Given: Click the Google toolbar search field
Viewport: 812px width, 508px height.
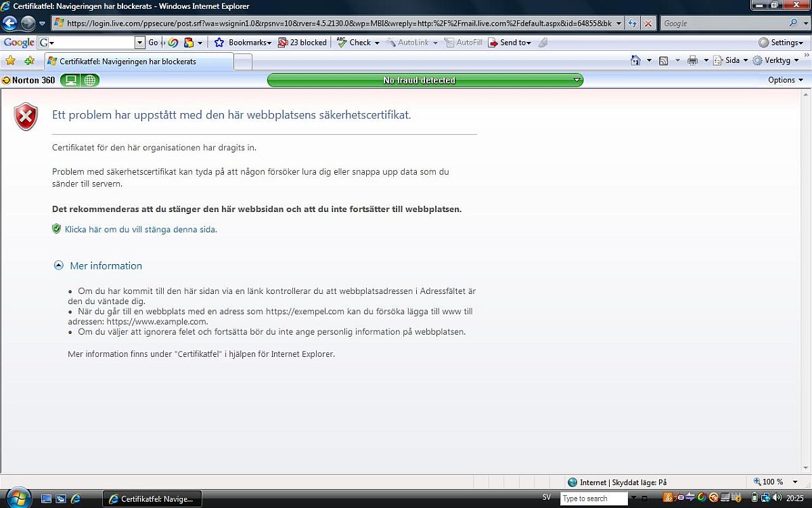Looking at the screenshot, I should (91, 43).
